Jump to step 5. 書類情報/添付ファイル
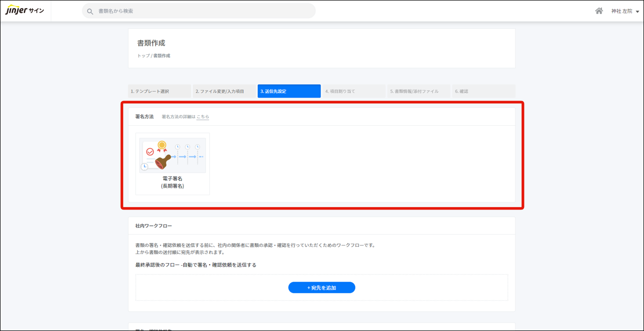644x331 pixels. pyautogui.click(x=418, y=92)
